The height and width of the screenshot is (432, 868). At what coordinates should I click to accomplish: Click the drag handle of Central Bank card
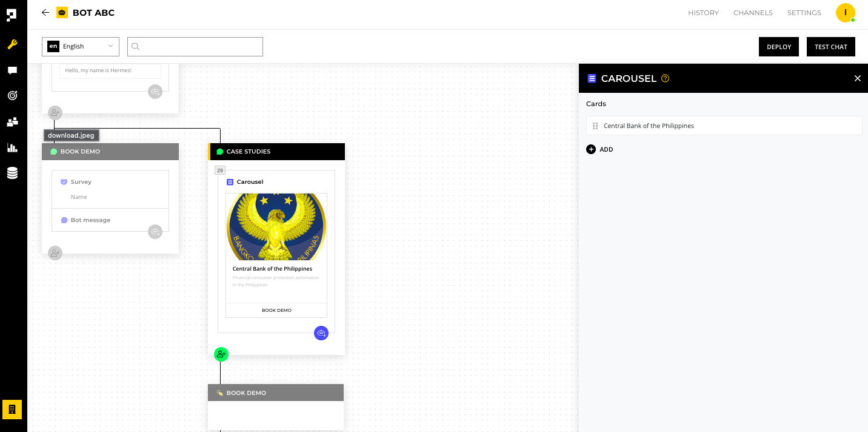(x=595, y=126)
